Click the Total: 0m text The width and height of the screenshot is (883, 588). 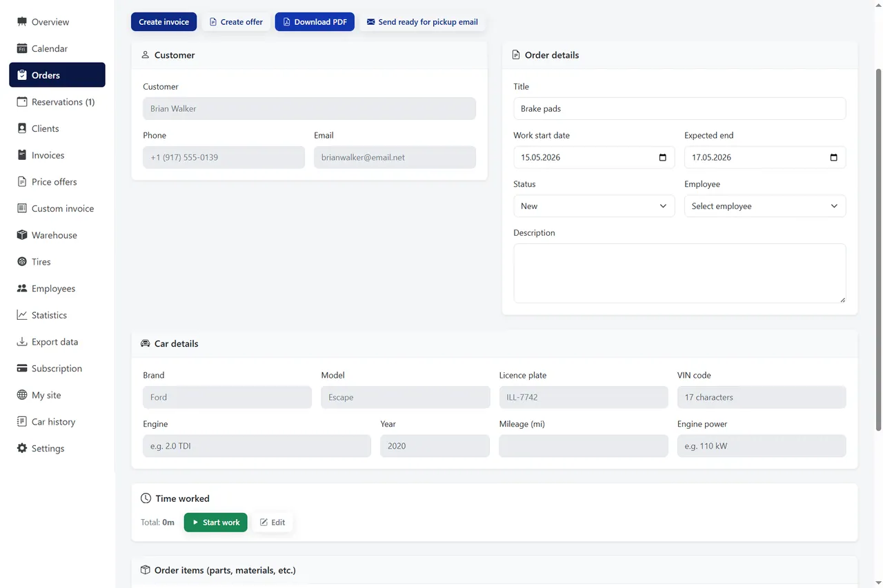pos(157,523)
